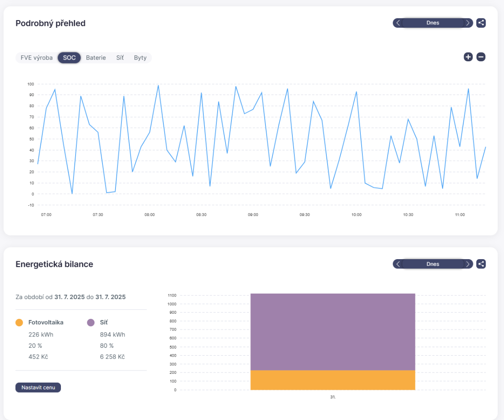Toggle Fotovoltaika orange legend dot
504x420 pixels.
pos(19,323)
